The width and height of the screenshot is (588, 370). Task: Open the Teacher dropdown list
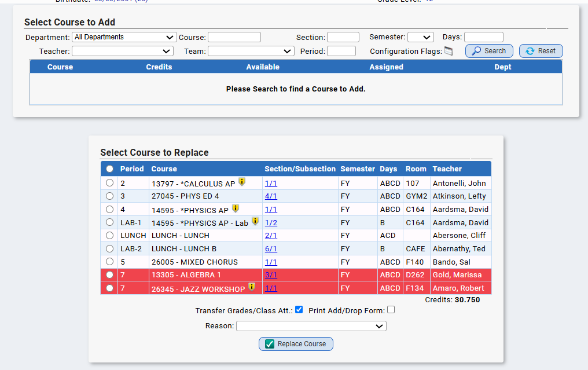123,51
